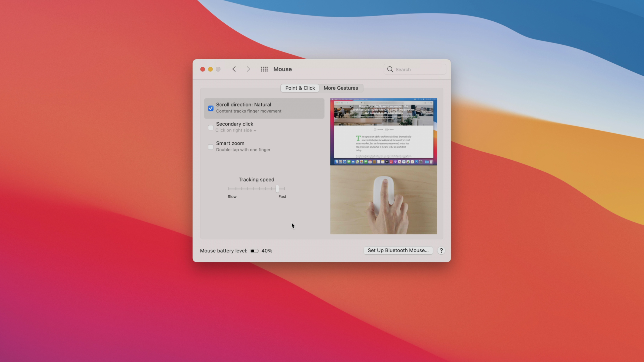Enable Secondary click
Screen dimensions: 644x362
click(211, 127)
